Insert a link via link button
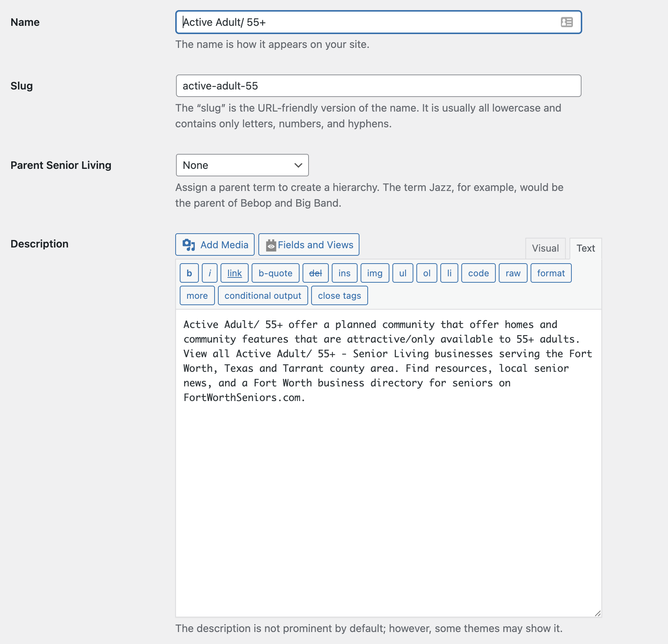The width and height of the screenshot is (668, 644). [234, 273]
